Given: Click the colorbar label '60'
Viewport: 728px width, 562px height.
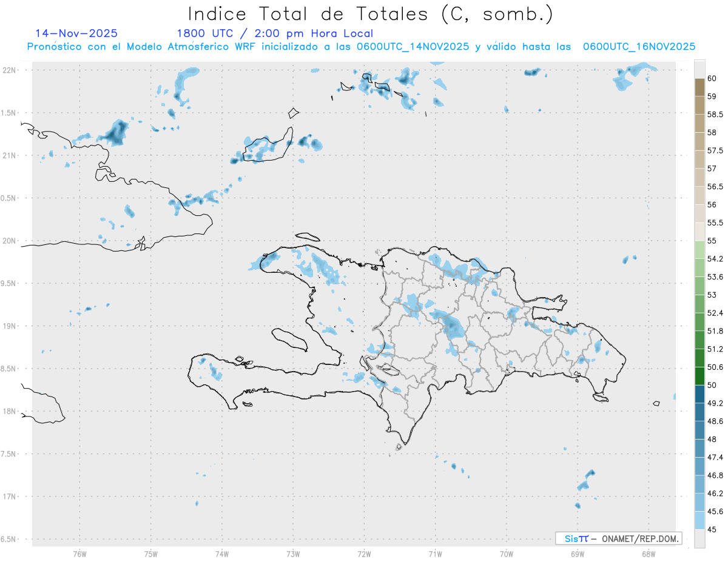Looking at the screenshot, I should point(712,78).
